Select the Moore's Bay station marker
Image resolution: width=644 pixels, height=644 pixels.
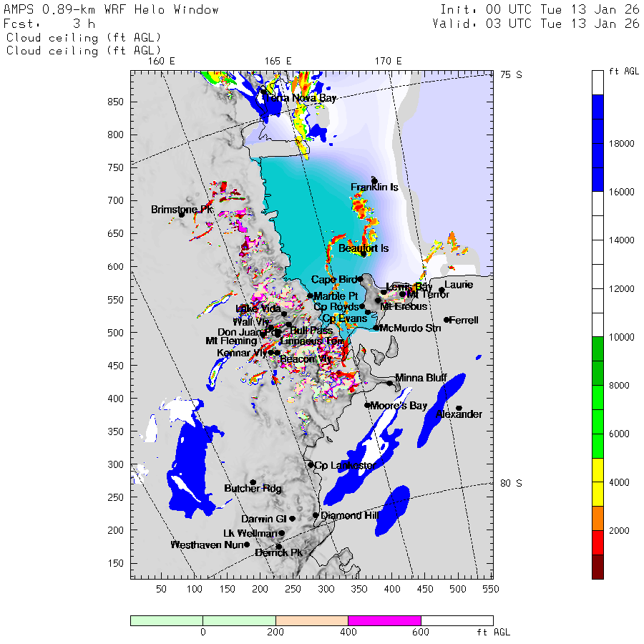coord(367,406)
